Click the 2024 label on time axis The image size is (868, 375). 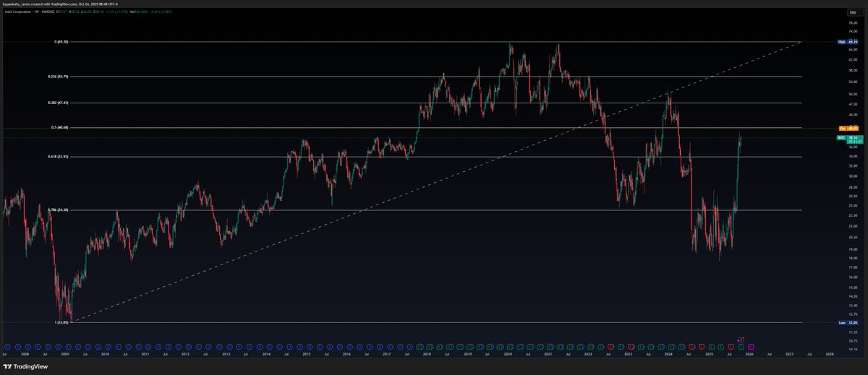coord(668,355)
